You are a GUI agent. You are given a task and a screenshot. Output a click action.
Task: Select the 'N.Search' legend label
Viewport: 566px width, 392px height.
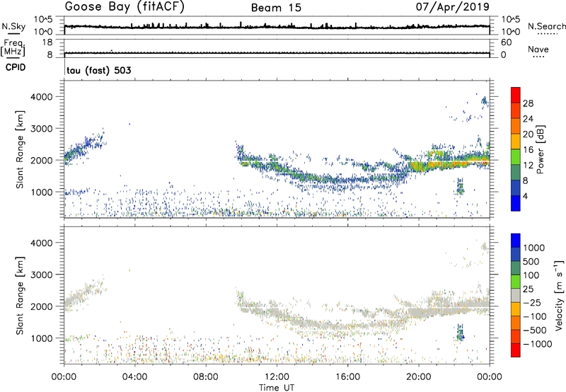pyautogui.click(x=546, y=26)
